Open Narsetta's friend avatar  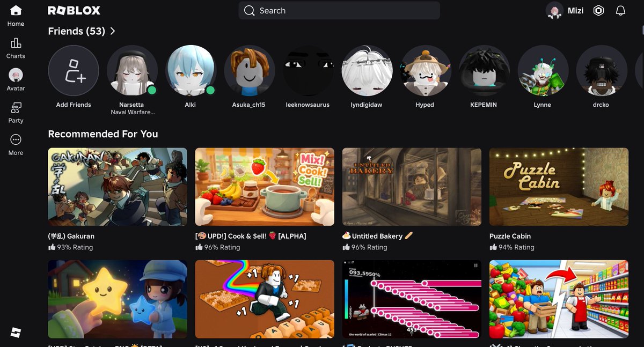pos(132,71)
